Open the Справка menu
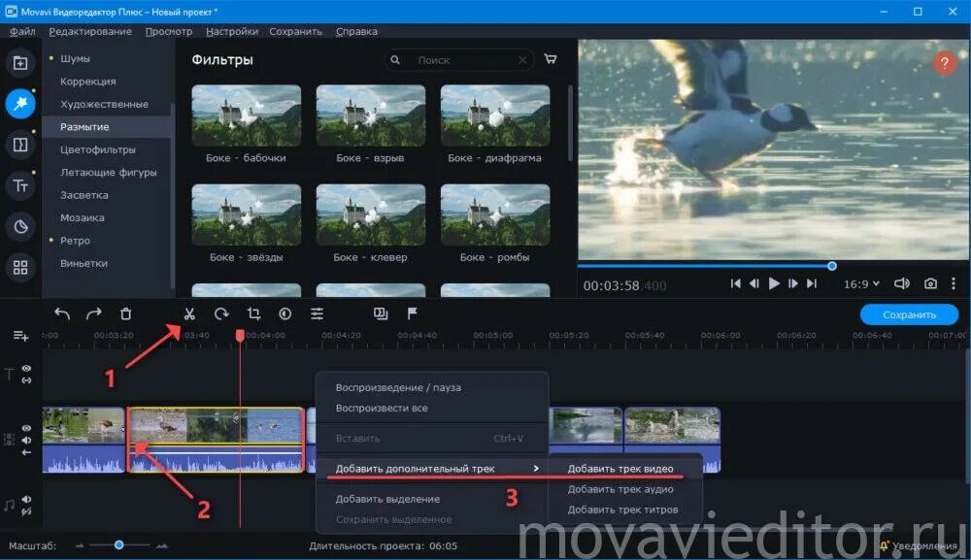The width and height of the screenshot is (971, 560). coord(356,31)
